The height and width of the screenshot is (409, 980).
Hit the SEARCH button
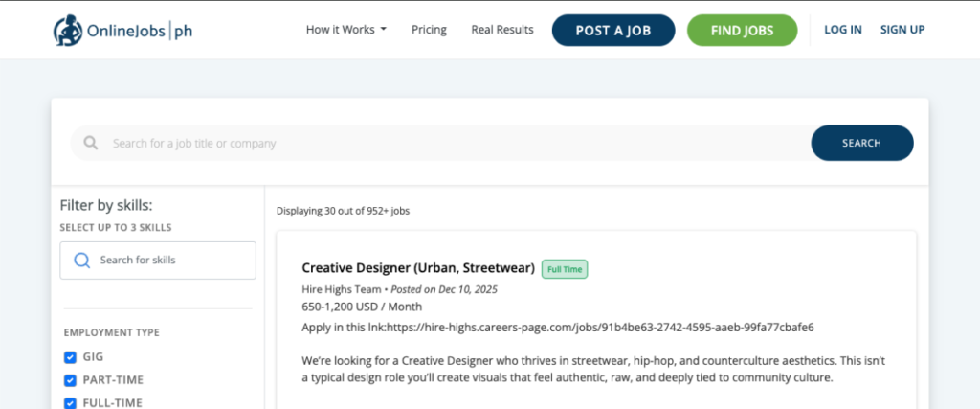pos(861,143)
